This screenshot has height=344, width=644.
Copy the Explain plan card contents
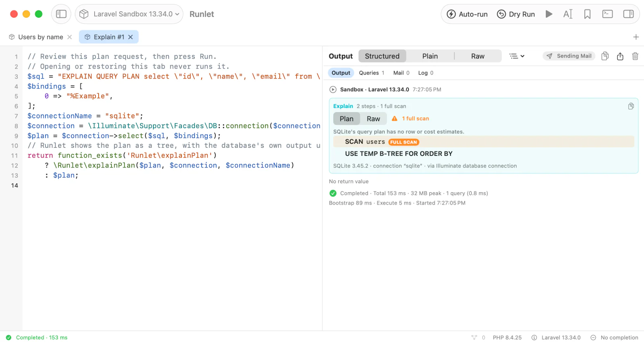click(631, 106)
